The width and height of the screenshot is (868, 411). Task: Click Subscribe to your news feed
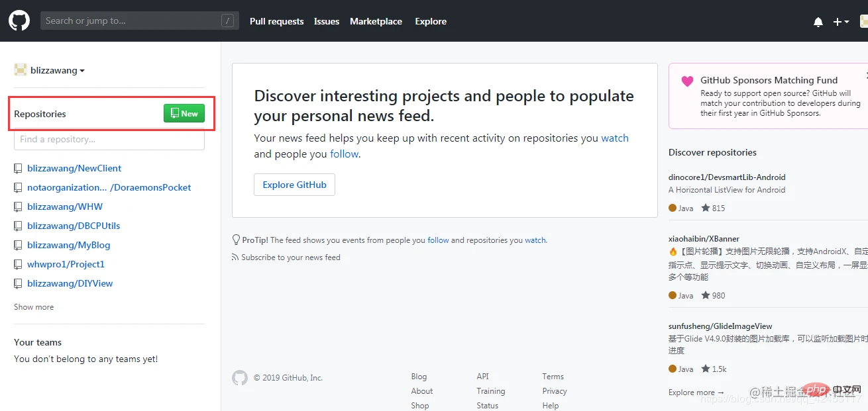[290, 257]
